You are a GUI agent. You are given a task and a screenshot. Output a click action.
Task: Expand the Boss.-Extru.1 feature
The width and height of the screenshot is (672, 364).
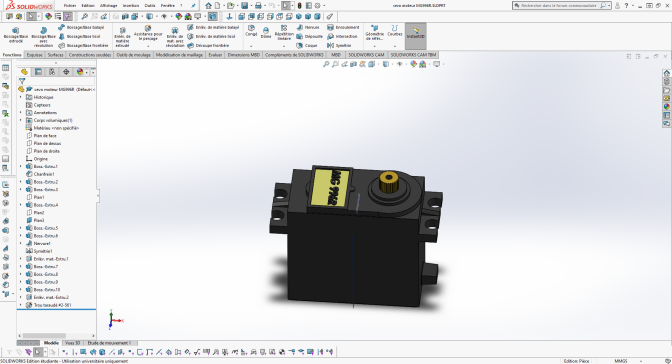click(x=21, y=166)
